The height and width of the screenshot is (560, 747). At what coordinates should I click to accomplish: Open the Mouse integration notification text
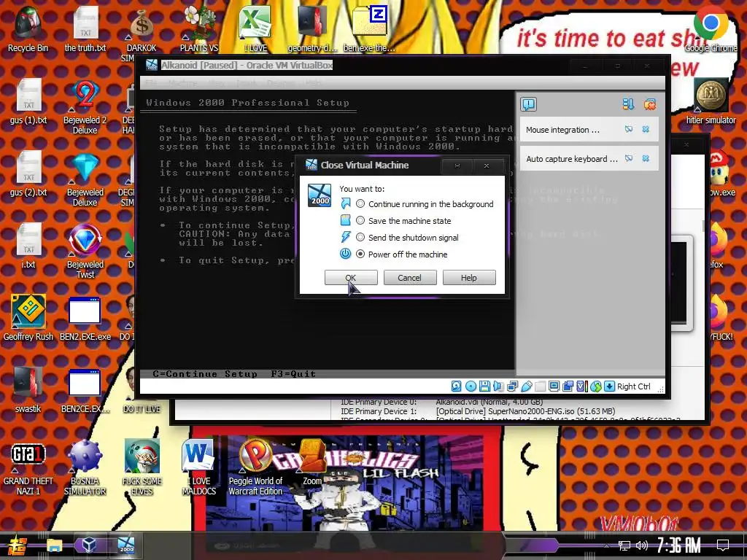(x=562, y=130)
